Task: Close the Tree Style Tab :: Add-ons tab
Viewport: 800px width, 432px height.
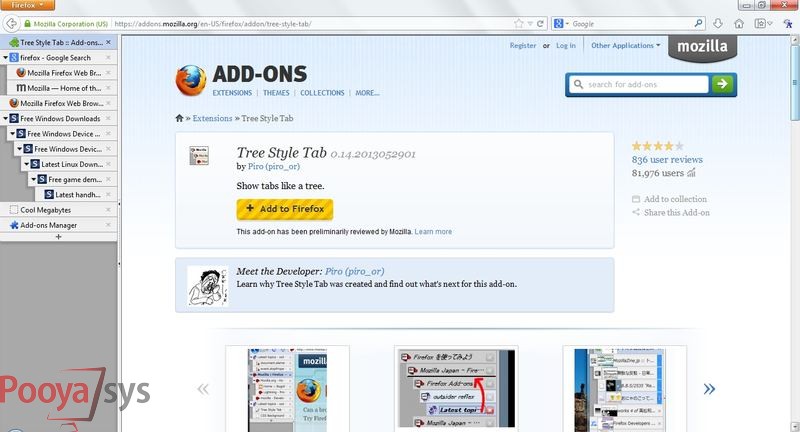Action: click(108, 42)
